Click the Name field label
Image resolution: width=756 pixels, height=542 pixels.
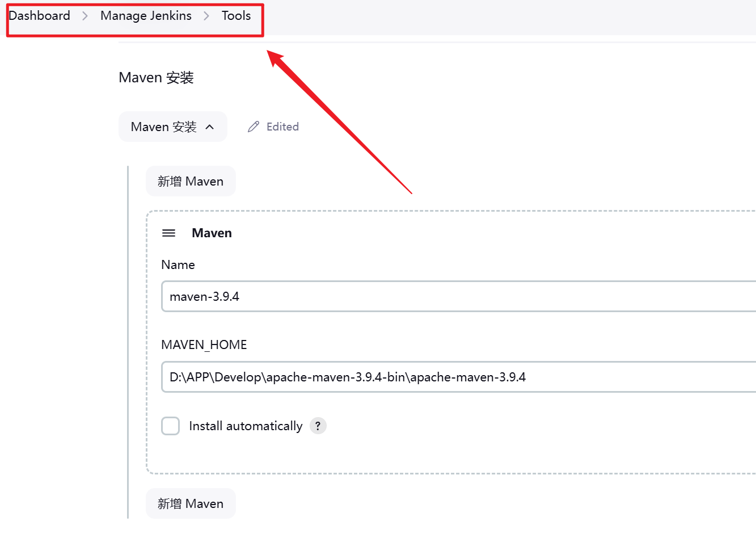click(x=178, y=264)
